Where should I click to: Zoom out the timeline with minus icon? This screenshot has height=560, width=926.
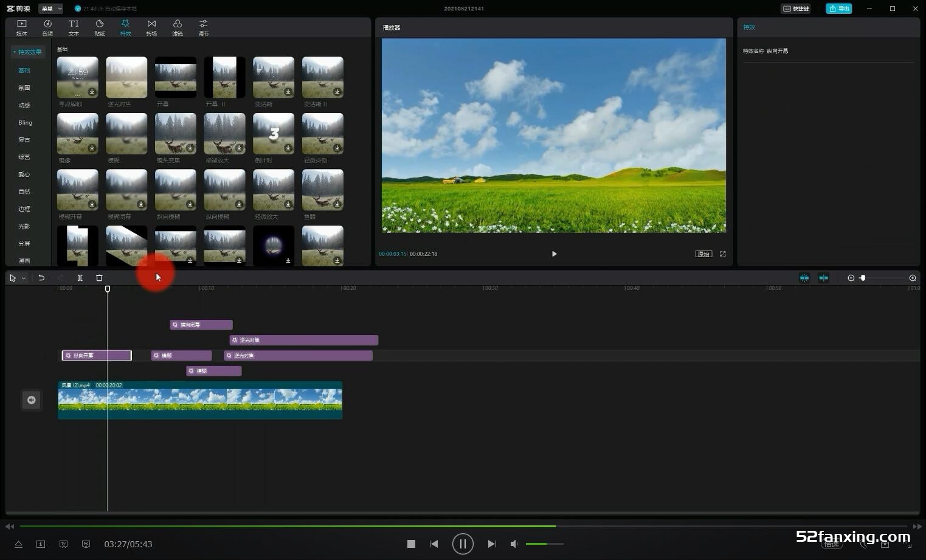click(x=851, y=278)
